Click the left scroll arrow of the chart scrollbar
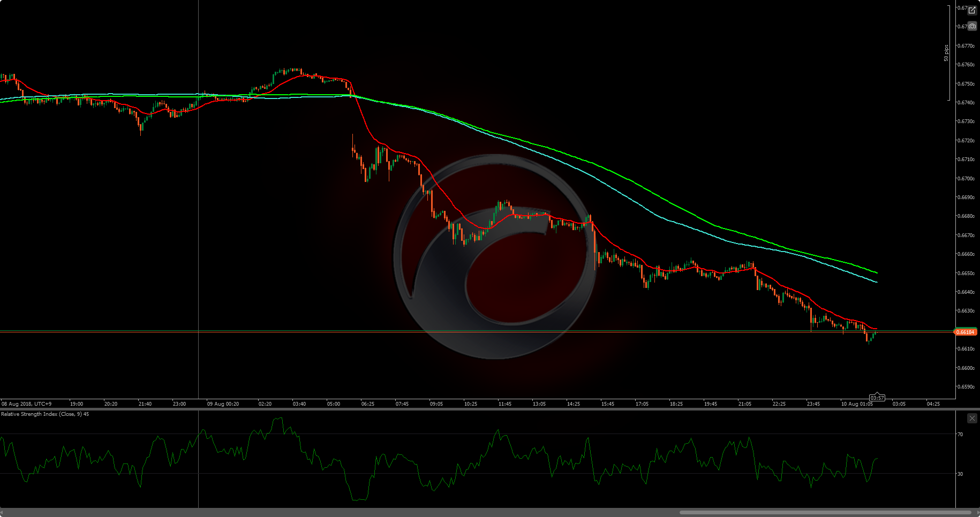 point(2,512)
